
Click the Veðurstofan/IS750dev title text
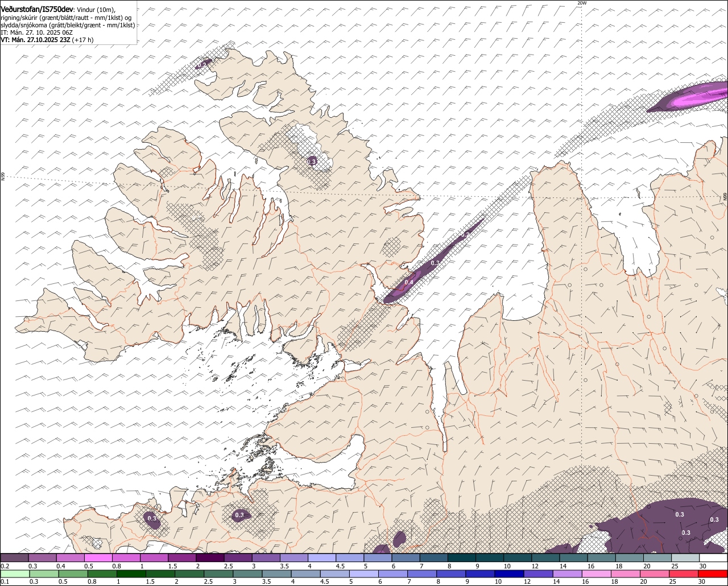pos(36,10)
